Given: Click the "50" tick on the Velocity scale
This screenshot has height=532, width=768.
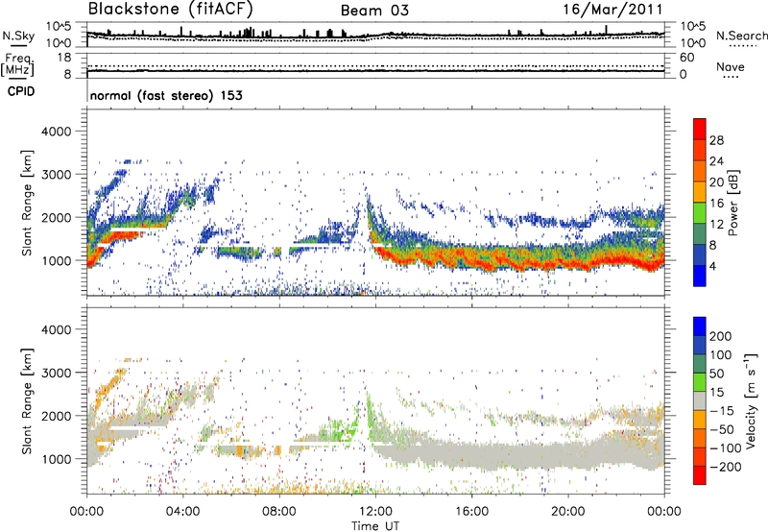Looking at the screenshot, I should click(x=716, y=374).
